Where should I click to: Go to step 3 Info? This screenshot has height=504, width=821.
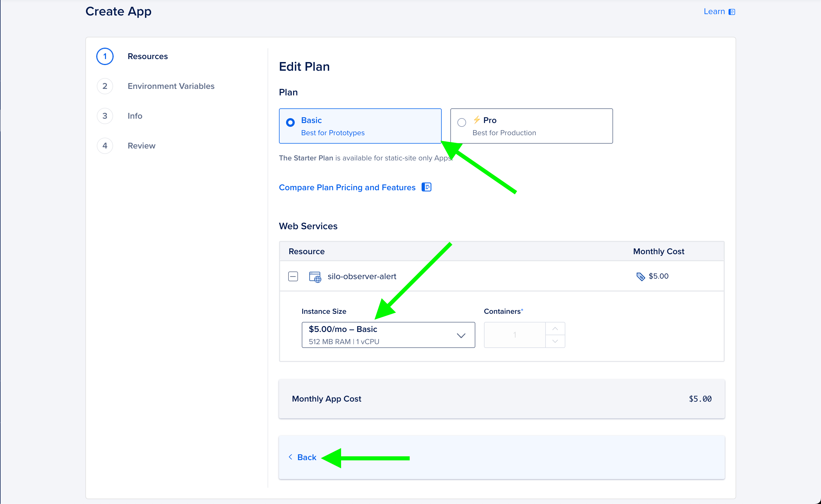click(135, 116)
